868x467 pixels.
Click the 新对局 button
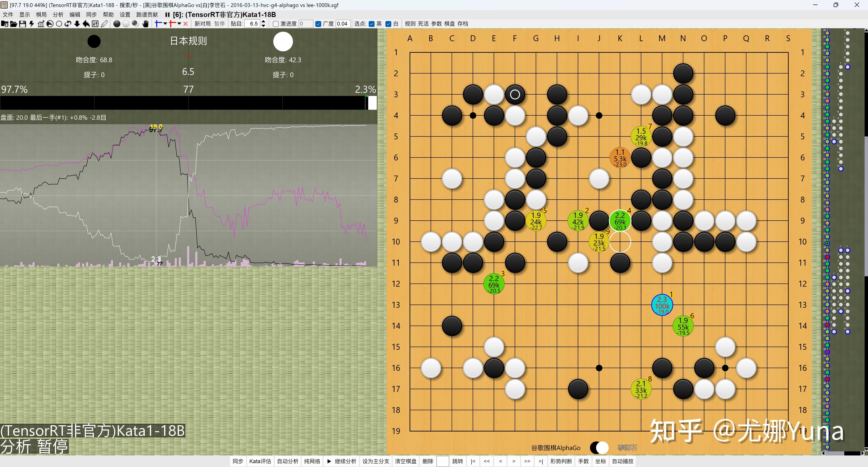pyautogui.click(x=203, y=24)
